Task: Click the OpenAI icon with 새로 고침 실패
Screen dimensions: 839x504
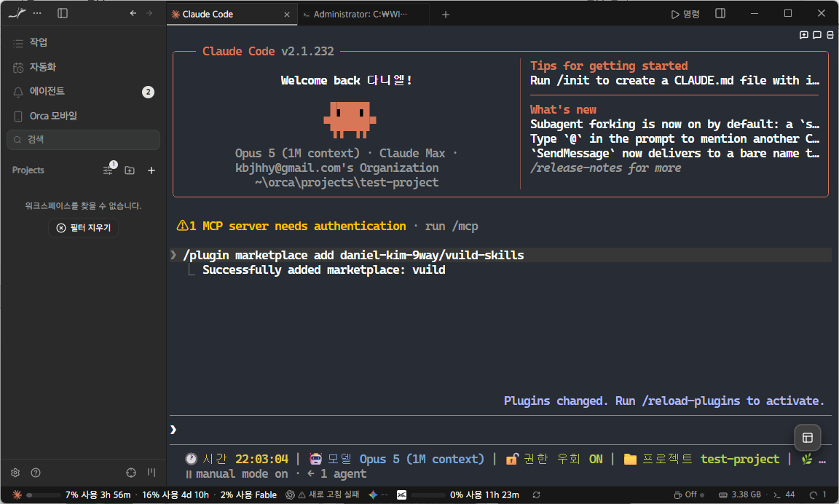Action: pyautogui.click(x=290, y=495)
